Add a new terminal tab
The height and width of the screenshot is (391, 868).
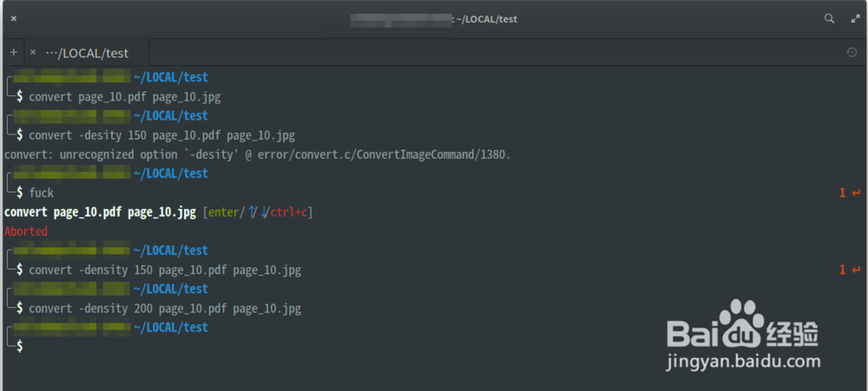tap(13, 53)
